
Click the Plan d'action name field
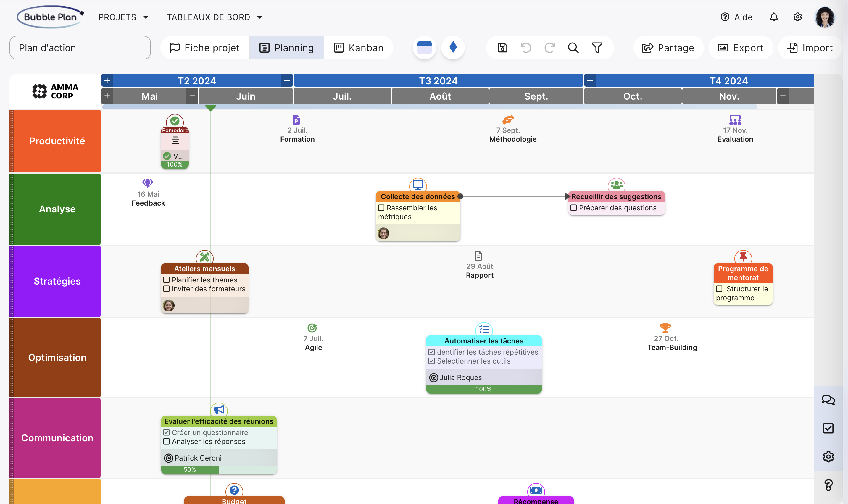coord(80,48)
